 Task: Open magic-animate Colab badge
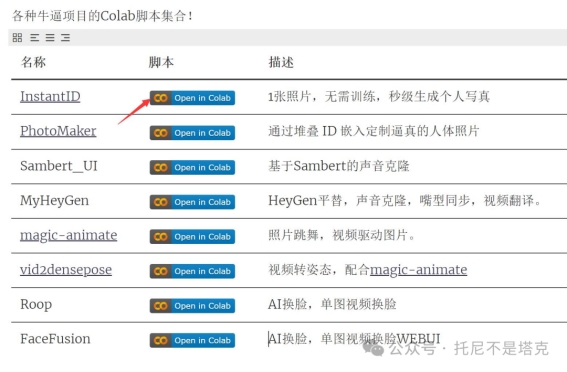coord(192,237)
